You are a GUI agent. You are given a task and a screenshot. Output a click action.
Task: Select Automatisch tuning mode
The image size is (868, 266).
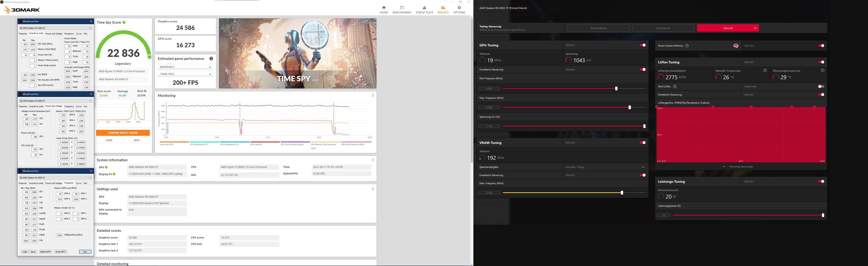pos(663,28)
